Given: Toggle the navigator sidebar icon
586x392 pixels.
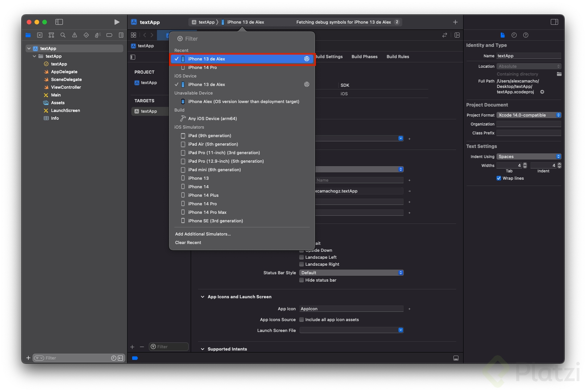Looking at the screenshot, I should [59, 22].
